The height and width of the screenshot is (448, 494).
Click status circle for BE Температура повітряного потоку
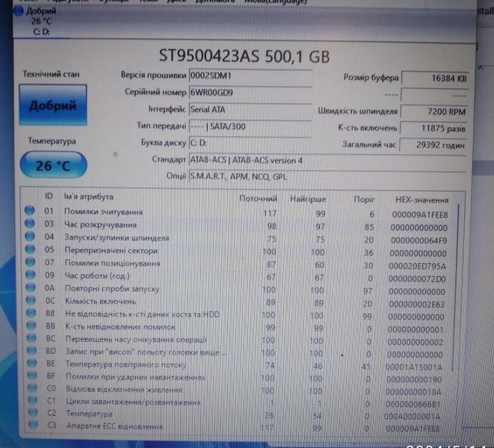click(32, 363)
